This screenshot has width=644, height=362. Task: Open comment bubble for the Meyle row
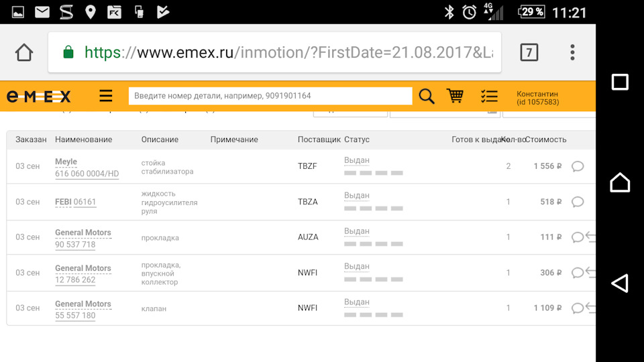pos(578,166)
